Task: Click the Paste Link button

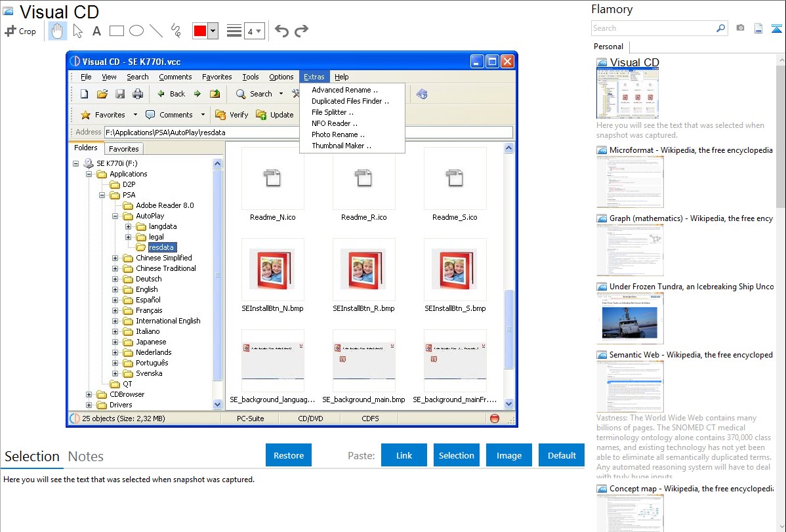Action: point(404,455)
